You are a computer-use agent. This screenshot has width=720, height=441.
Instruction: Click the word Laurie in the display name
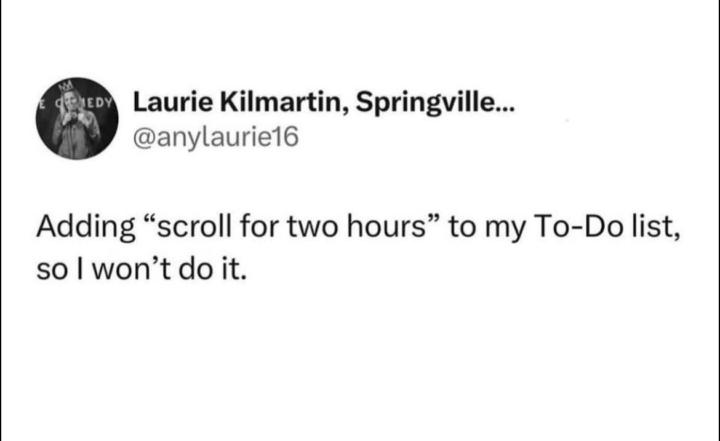(x=166, y=103)
